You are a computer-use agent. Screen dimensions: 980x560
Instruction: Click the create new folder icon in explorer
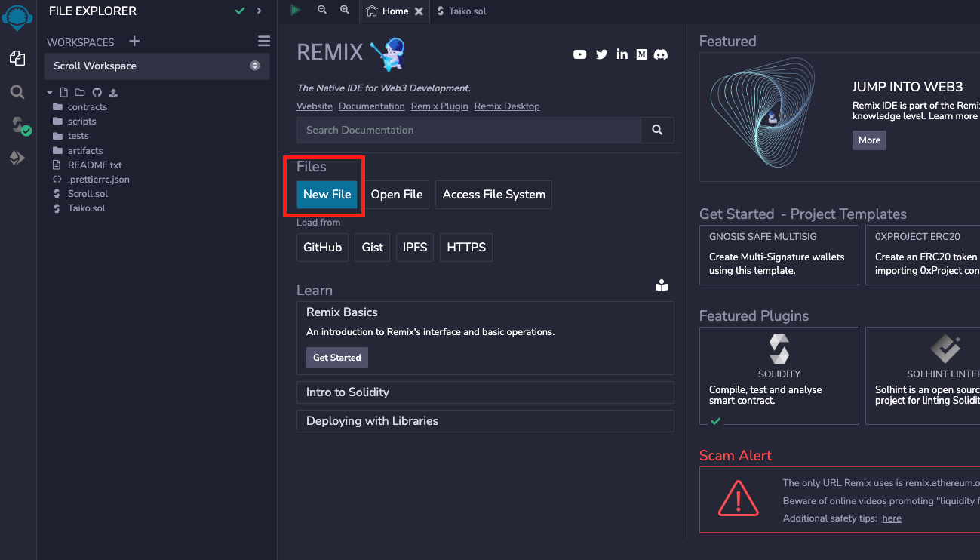click(80, 93)
